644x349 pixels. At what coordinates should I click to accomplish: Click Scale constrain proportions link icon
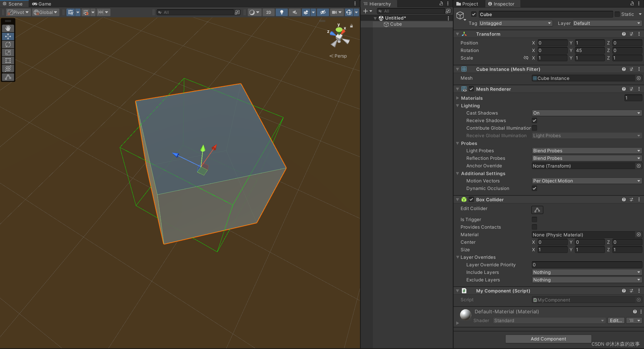pos(526,58)
